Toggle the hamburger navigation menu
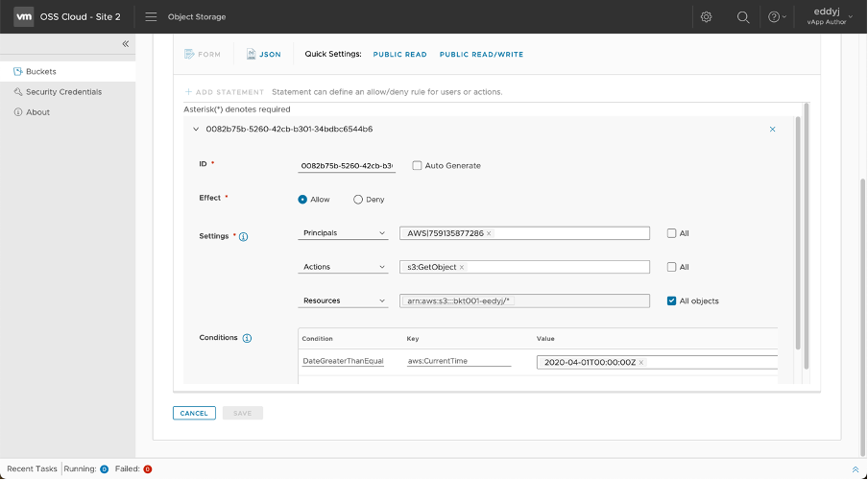The width and height of the screenshot is (868, 480). [x=151, y=17]
